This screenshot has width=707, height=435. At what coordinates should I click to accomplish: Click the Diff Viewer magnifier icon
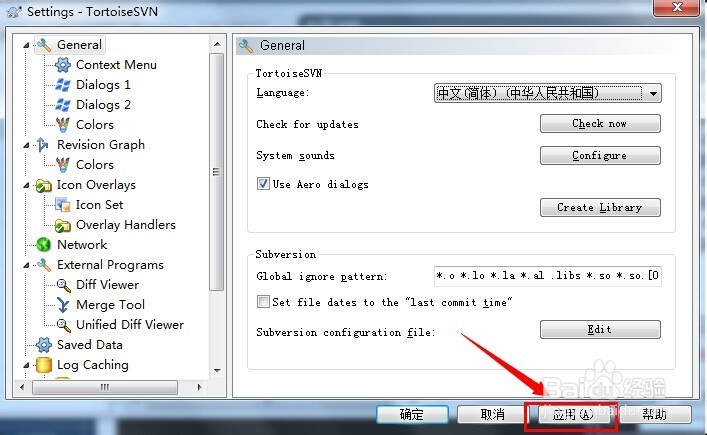[x=63, y=285]
